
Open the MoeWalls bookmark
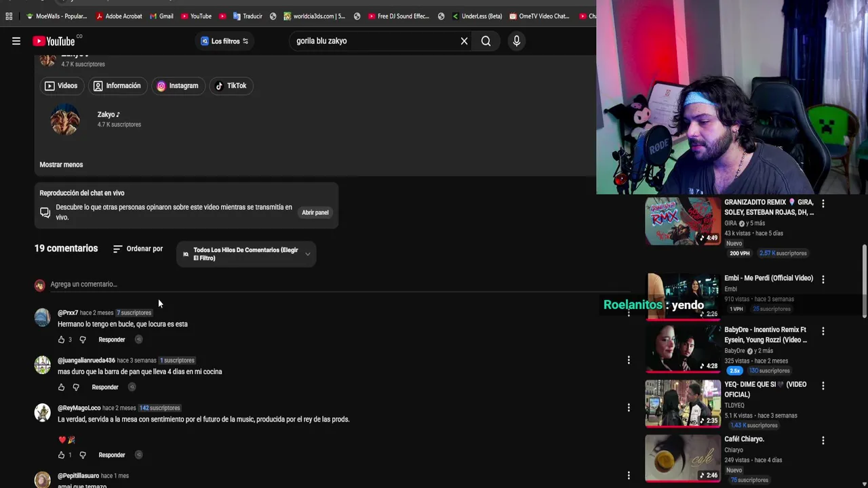pos(57,16)
